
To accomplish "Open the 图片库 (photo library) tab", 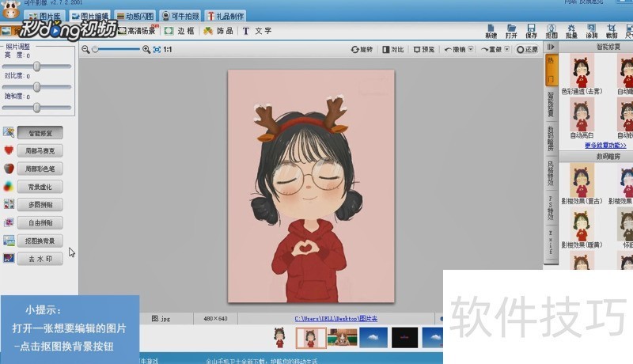I will point(45,16).
